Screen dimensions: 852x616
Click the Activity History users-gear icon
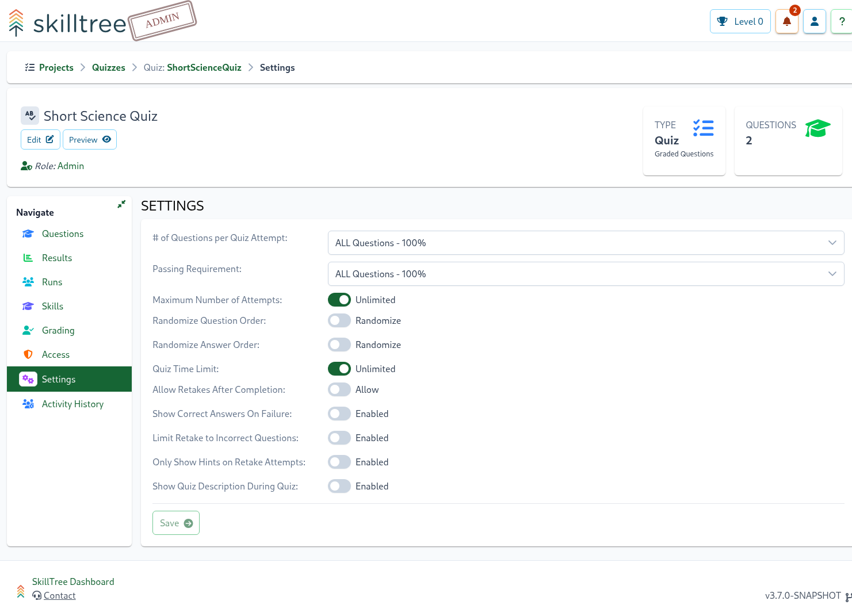point(28,404)
